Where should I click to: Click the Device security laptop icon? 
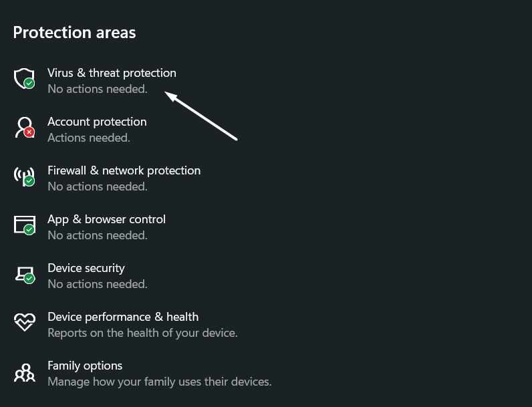[24, 274]
